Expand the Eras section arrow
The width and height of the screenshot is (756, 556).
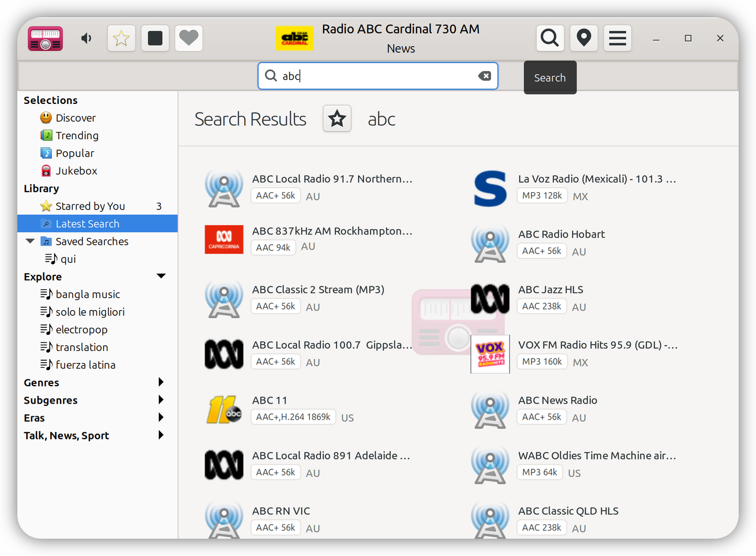click(x=161, y=417)
